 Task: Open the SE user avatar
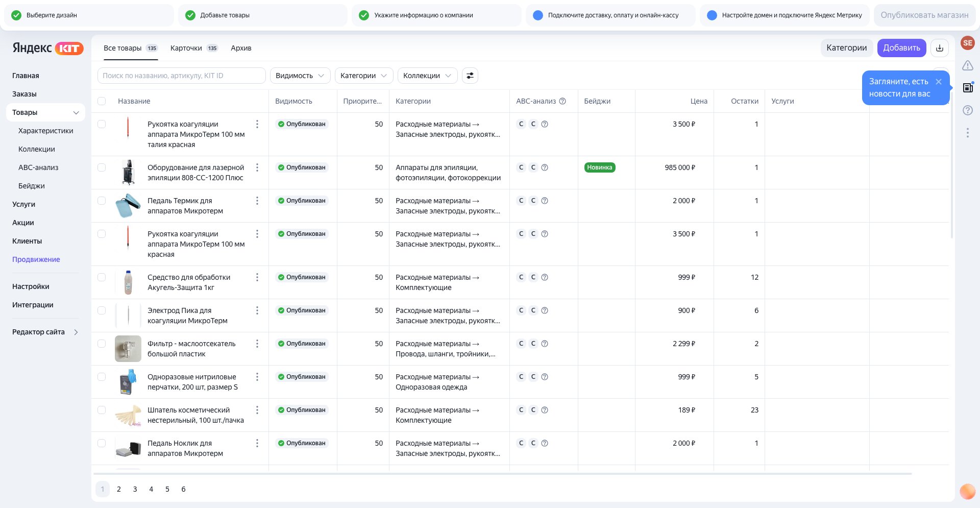pos(967,43)
